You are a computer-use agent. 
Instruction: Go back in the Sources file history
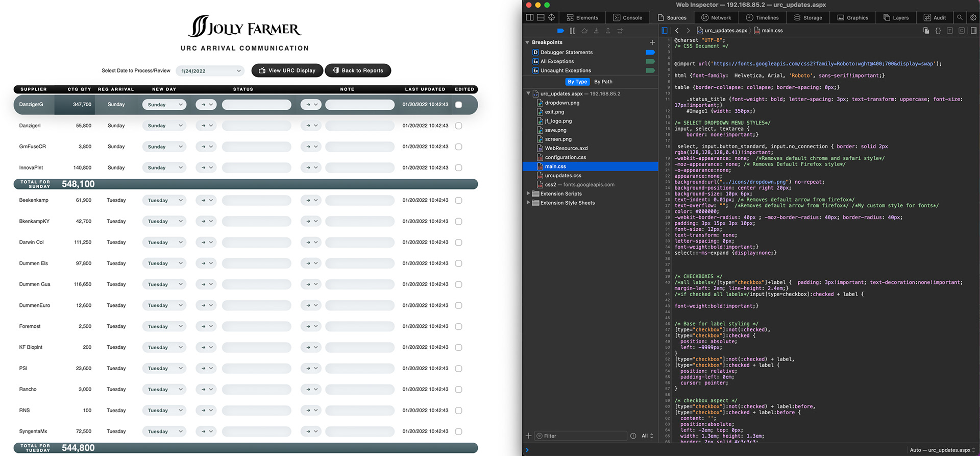pos(677,31)
